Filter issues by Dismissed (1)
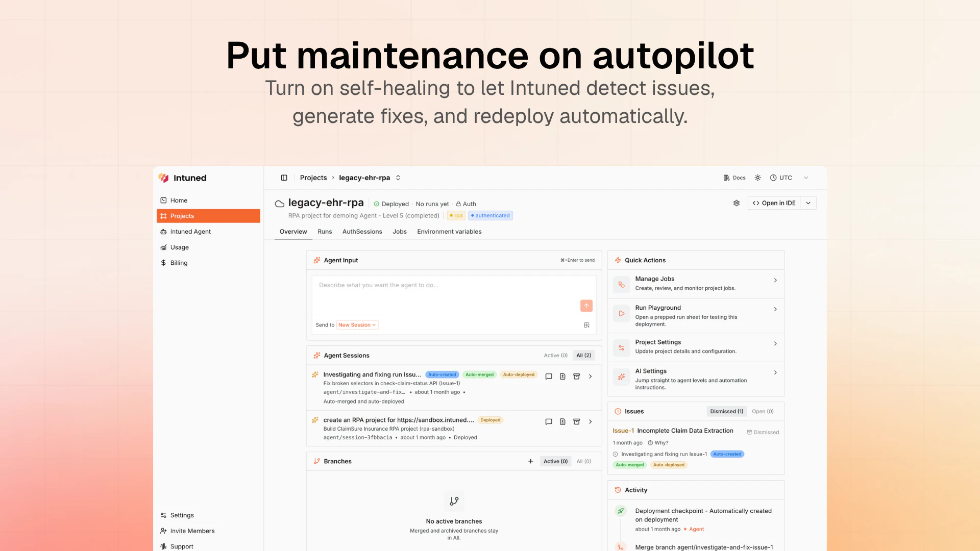The width and height of the screenshot is (980, 551). tap(727, 411)
